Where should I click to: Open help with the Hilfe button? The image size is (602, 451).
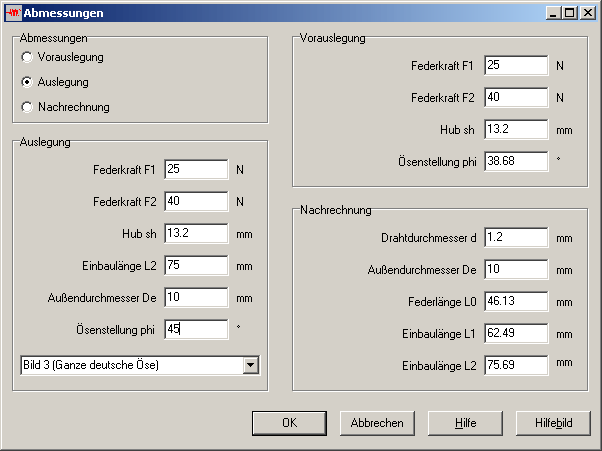point(465,423)
